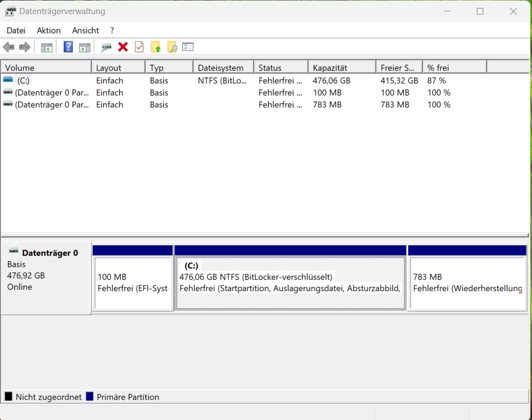Click the checklist settings toolbar icon
The height and width of the screenshot is (420, 532).
pyautogui.click(x=188, y=47)
